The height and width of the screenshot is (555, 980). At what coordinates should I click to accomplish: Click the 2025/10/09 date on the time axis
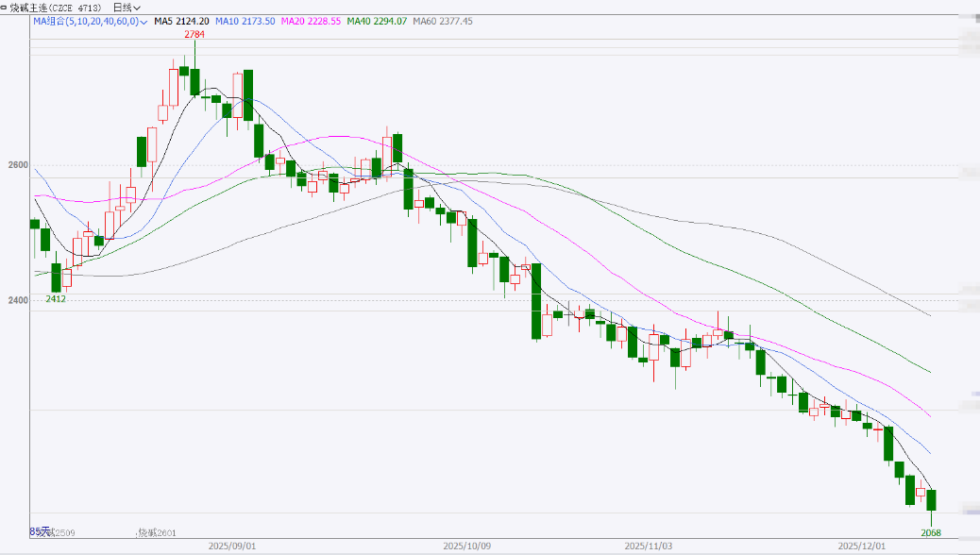click(467, 547)
